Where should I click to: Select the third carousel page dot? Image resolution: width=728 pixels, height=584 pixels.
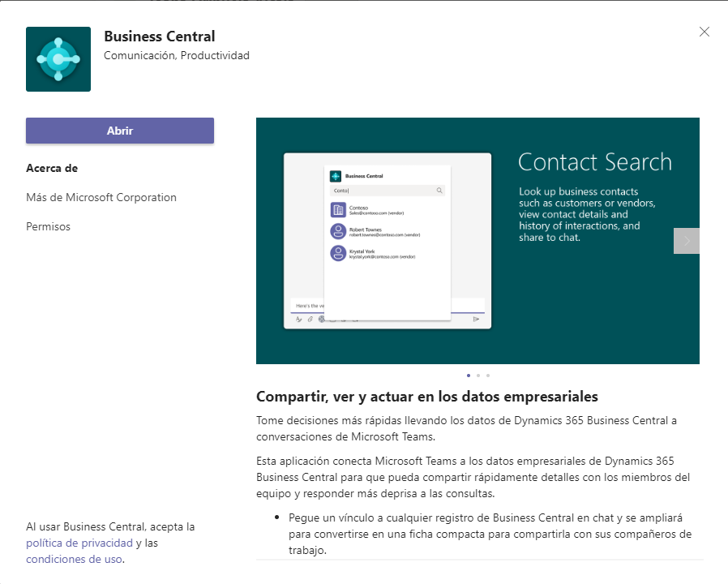click(x=488, y=376)
